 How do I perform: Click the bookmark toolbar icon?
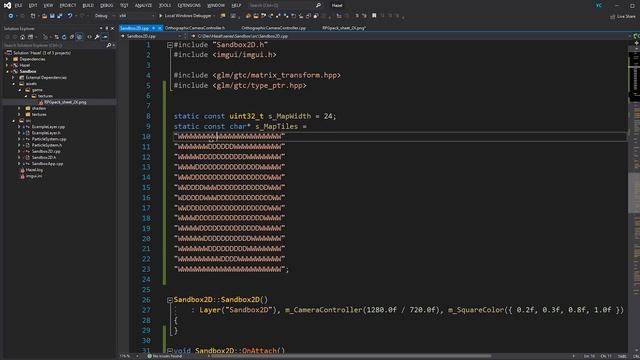(374, 16)
